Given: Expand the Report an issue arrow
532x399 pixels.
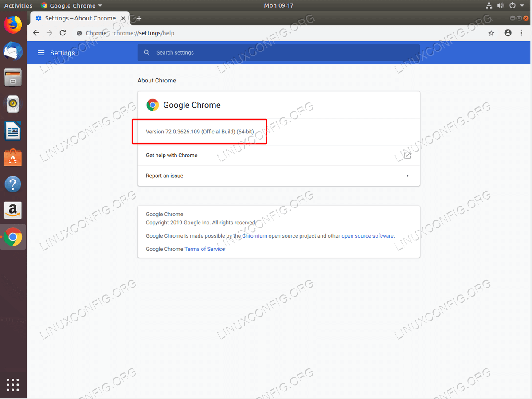Looking at the screenshot, I should (407, 176).
